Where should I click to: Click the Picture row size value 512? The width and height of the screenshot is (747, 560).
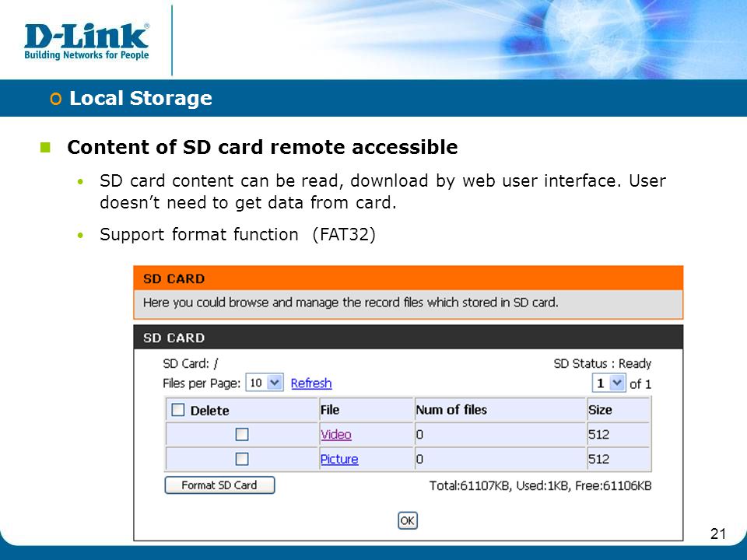(598, 459)
